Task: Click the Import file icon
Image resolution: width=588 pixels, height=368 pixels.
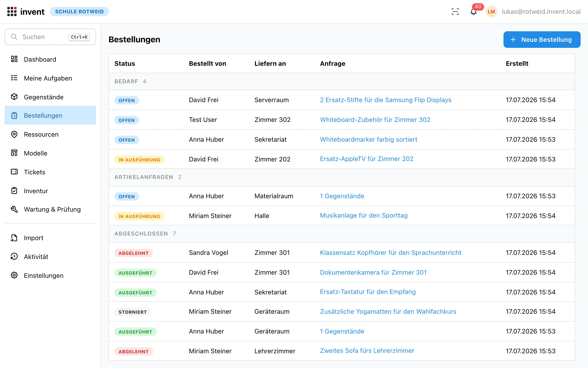Action: tap(14, 238)
